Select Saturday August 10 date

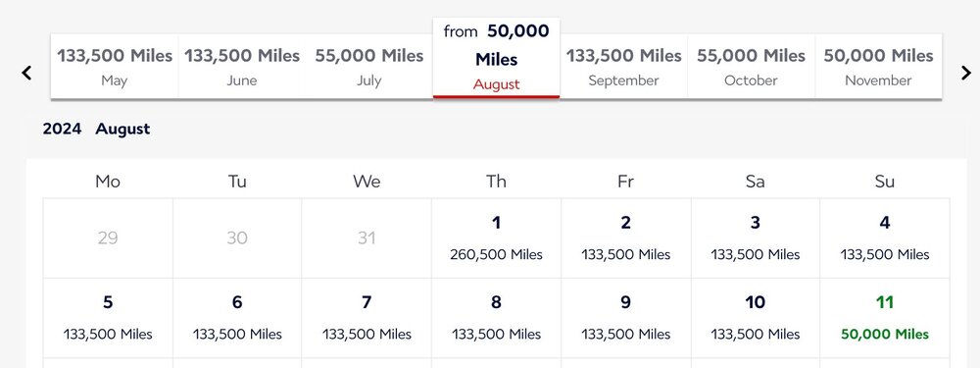(755, 318)
